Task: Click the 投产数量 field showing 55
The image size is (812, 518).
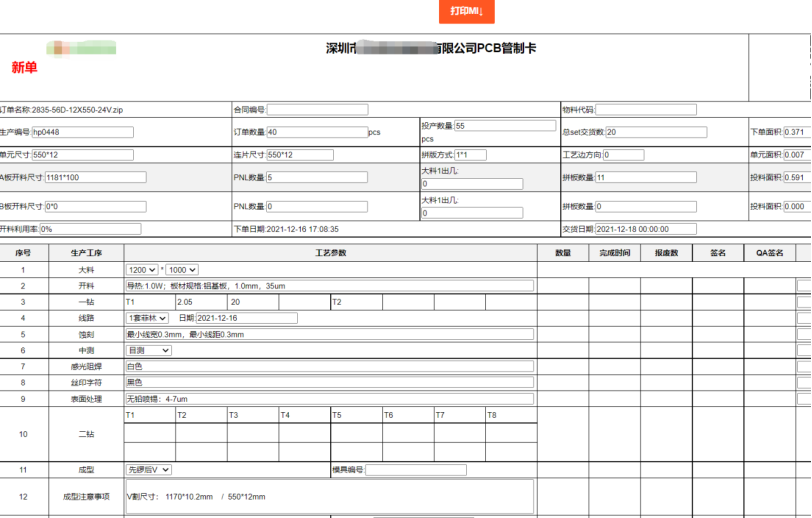Action: click(504, 126)
